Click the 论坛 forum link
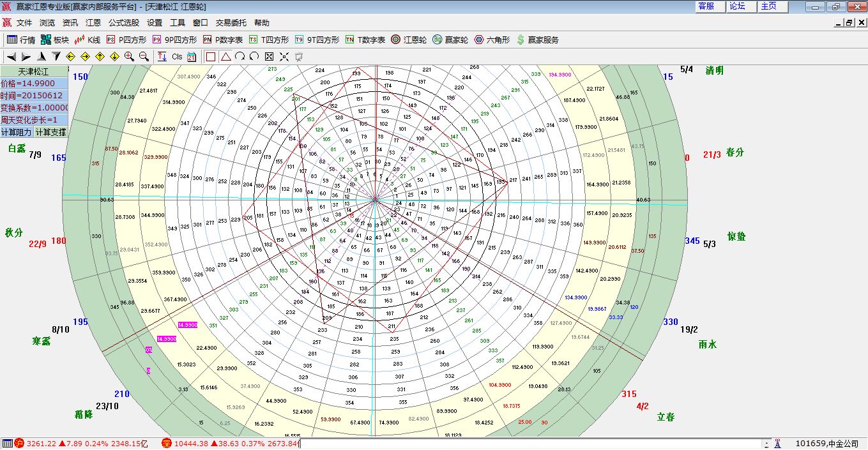Screen dimensions: 868x450 (x=737, y=6)
